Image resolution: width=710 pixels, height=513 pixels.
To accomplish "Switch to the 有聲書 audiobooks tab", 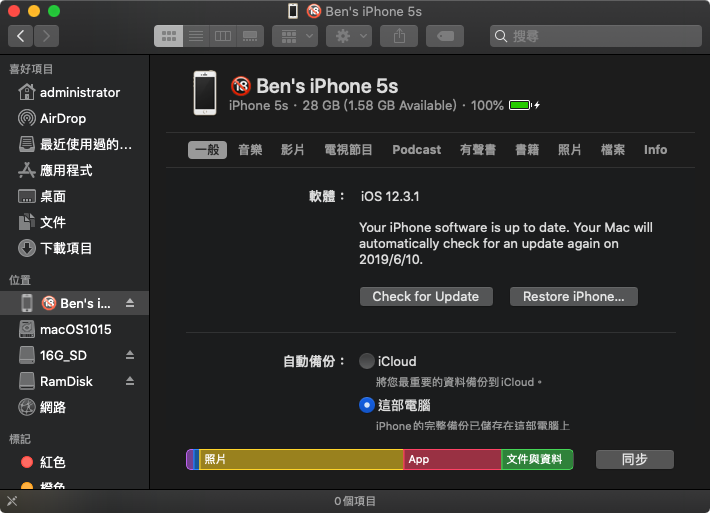I will [x=478, y=149].
